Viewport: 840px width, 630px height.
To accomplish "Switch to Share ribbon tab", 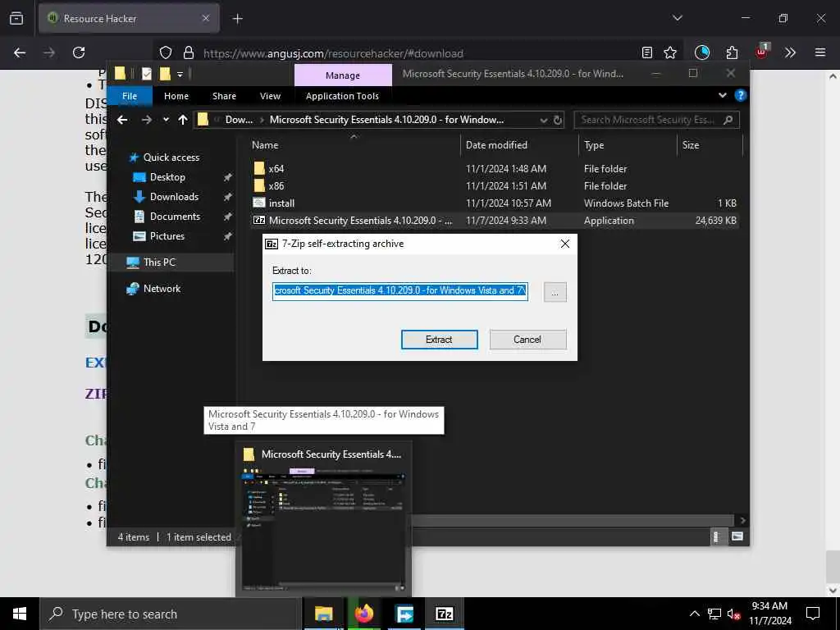I will pos(224,96).
